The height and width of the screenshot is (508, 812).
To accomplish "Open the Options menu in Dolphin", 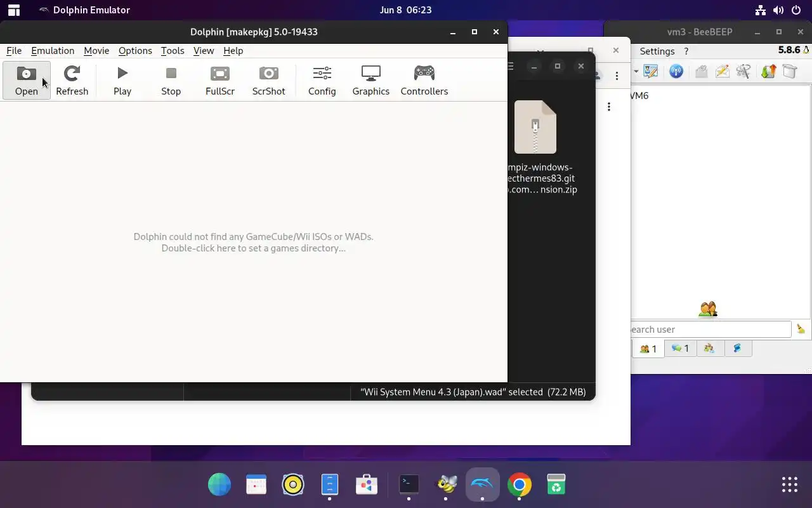I will pos(135,51).
